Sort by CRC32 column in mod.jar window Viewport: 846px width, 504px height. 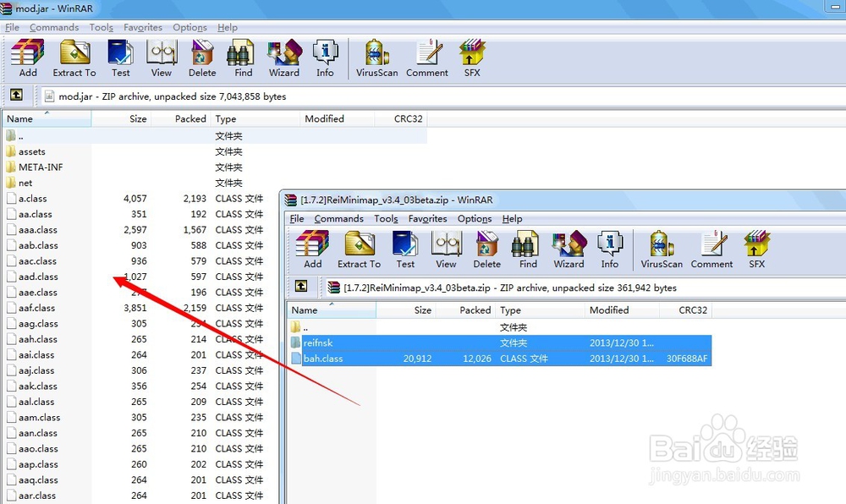click(x=401, y=118)
